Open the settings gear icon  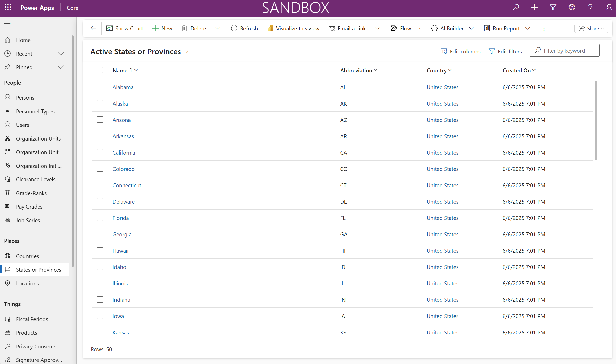pos(572,8)
